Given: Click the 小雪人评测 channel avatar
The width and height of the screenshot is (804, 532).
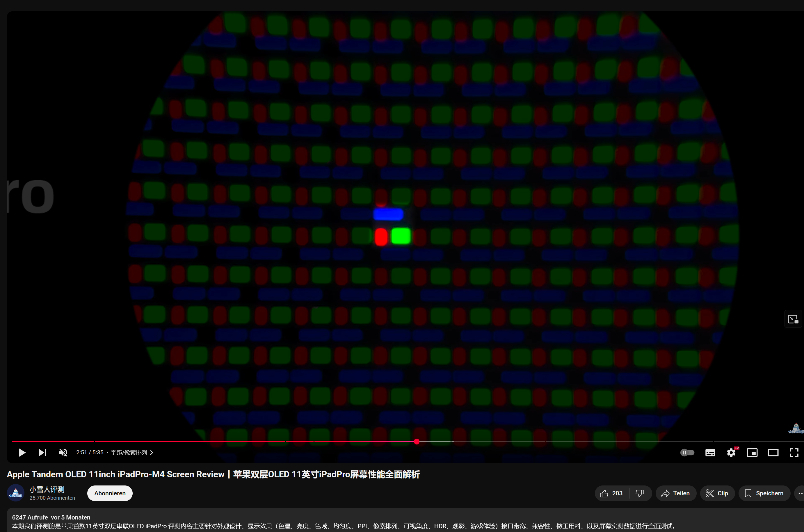Looking at the screenshot, I should click(x=16, y=493).
